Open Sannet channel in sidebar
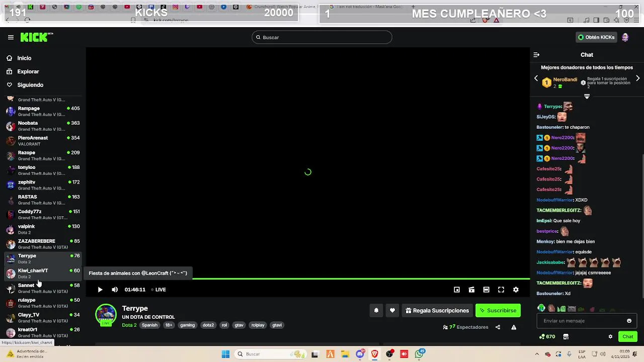 tap(43, 288)
